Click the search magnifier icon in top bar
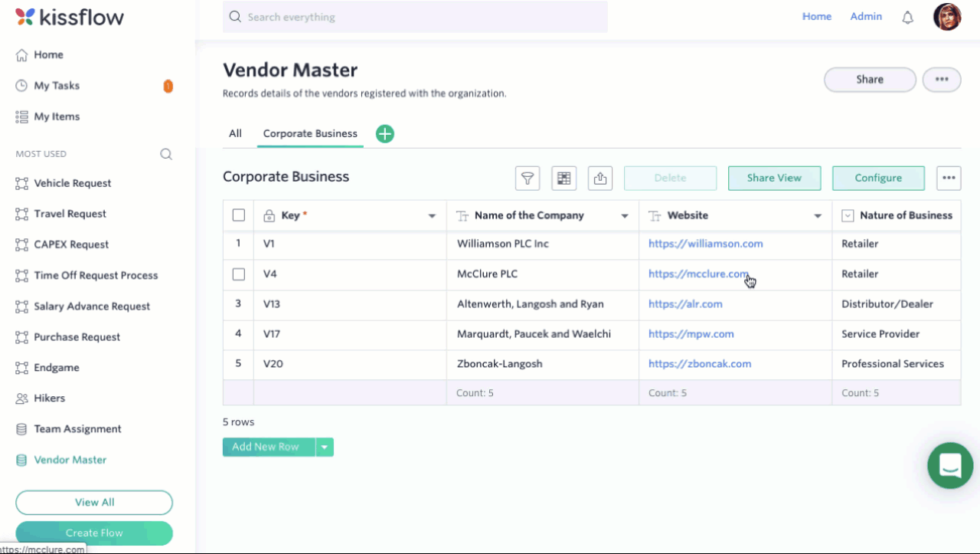 coord(235,17)
